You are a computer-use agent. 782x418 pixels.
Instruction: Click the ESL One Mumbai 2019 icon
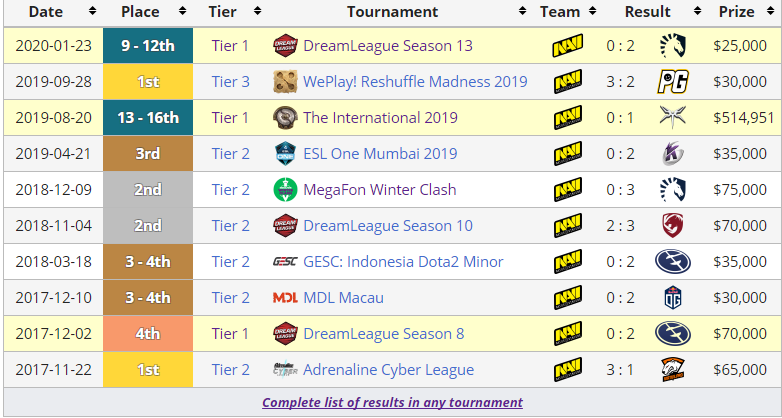[285, 154]
